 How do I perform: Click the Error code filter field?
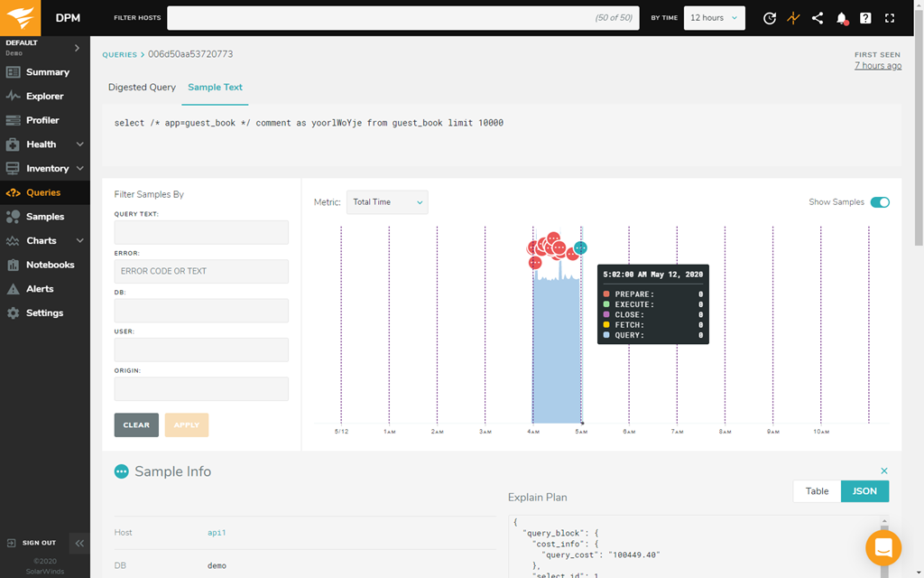click(201, 271)
